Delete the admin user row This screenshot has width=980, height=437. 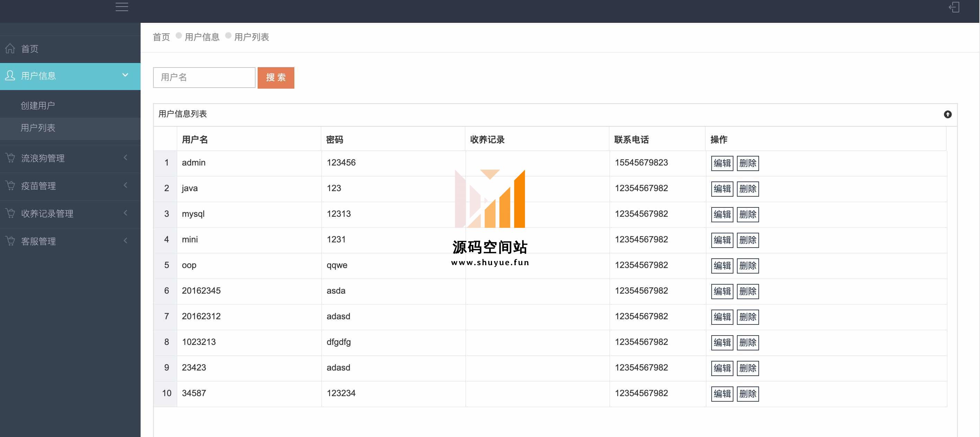point(748,163)
